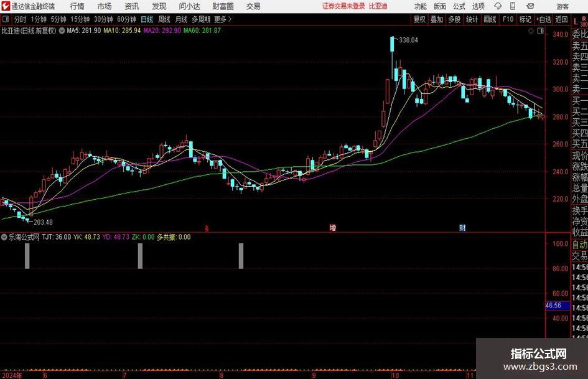Click the 多共振: 0.00 indicator value
This screenshot has height=379, width=588.
tap(174, 237)
